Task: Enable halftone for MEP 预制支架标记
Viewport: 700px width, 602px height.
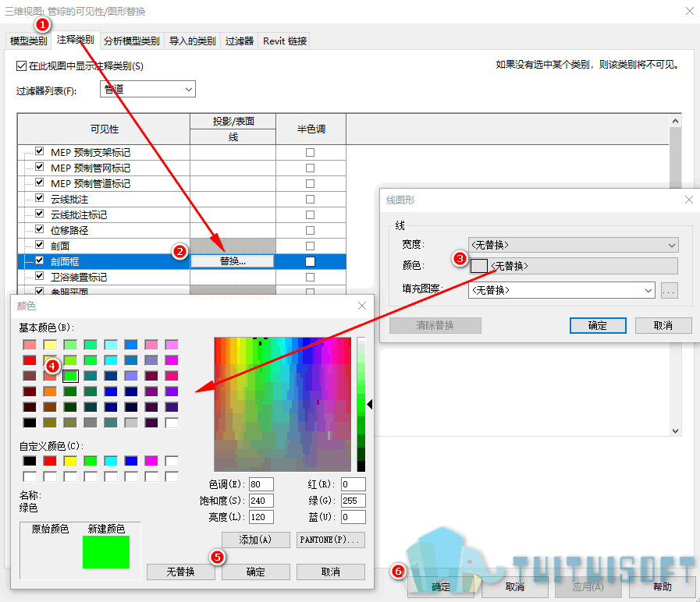Action: (311, 153)
